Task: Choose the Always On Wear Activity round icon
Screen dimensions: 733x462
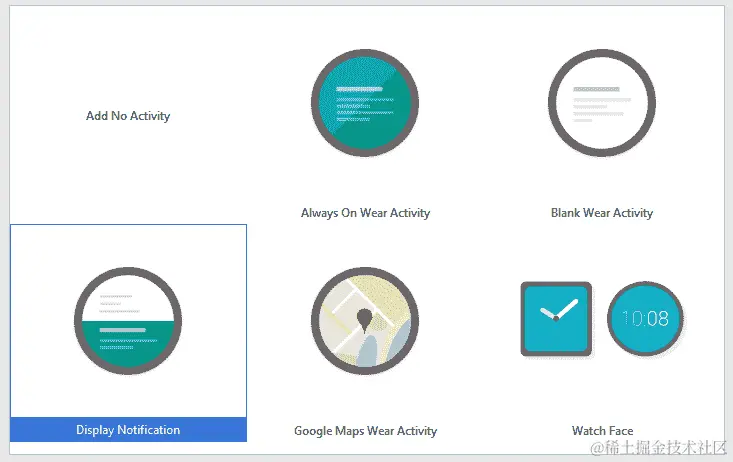Action: (x=365, y=103)
